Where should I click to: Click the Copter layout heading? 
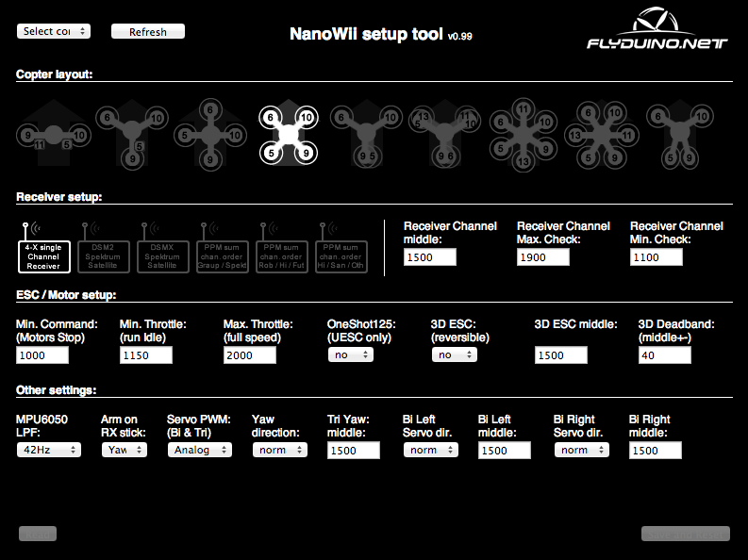point(55,74)
